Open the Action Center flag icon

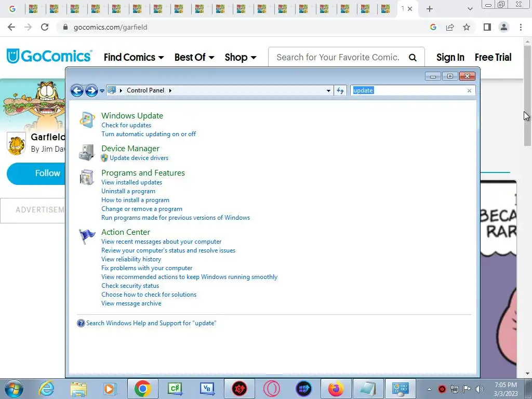click(87, 236)
